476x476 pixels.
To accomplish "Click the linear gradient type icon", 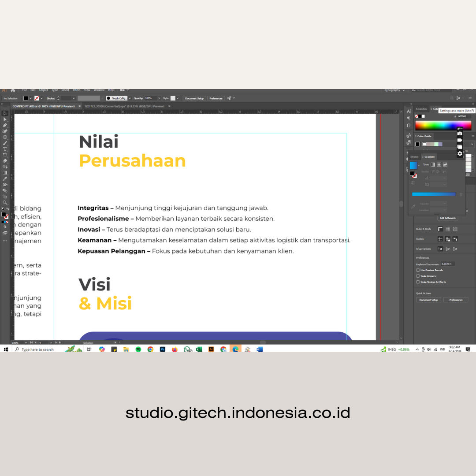I will point(432,164).
